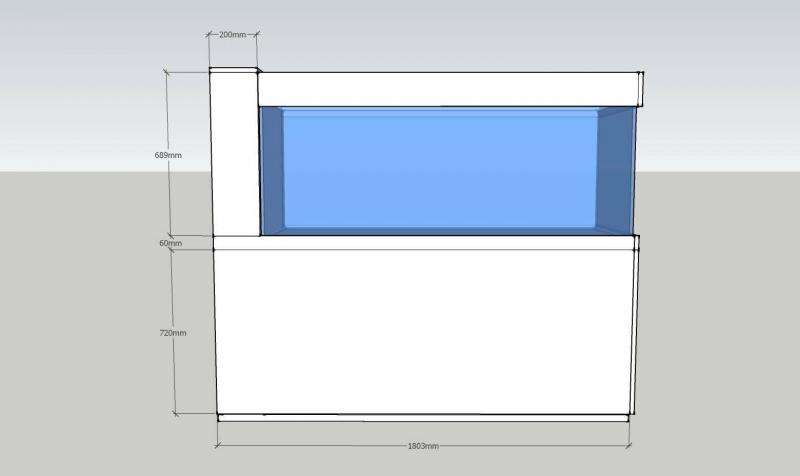Image resolution: width=800 pixels, height=476 pixels.
Task: Select the white hood above the tank
Action: [x=451, y=89]
